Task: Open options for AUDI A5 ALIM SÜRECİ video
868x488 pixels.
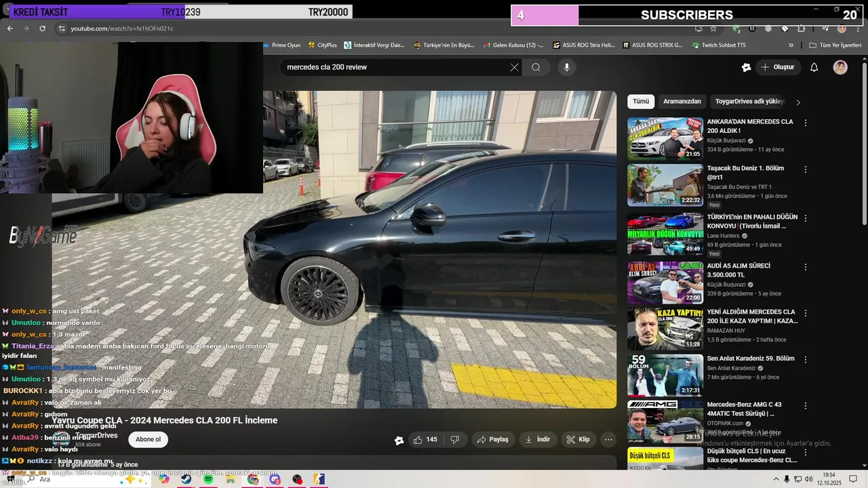Action: (806, 267)
